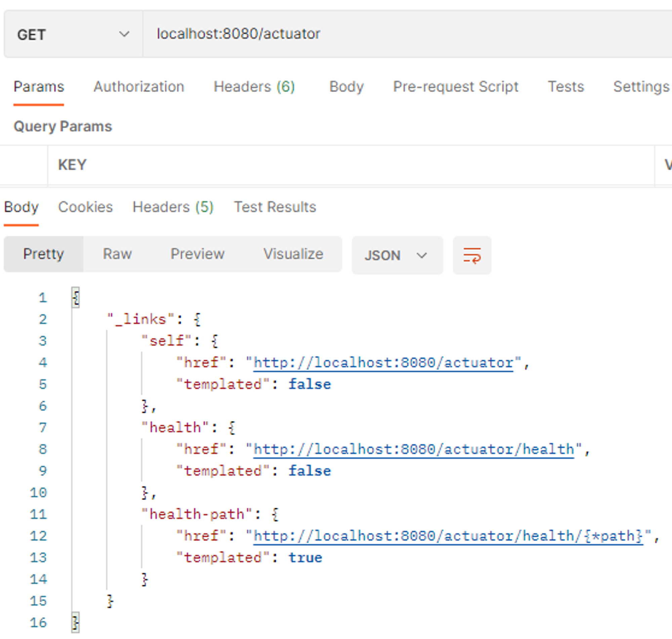Switch to the Visualize view

(293, 254)
